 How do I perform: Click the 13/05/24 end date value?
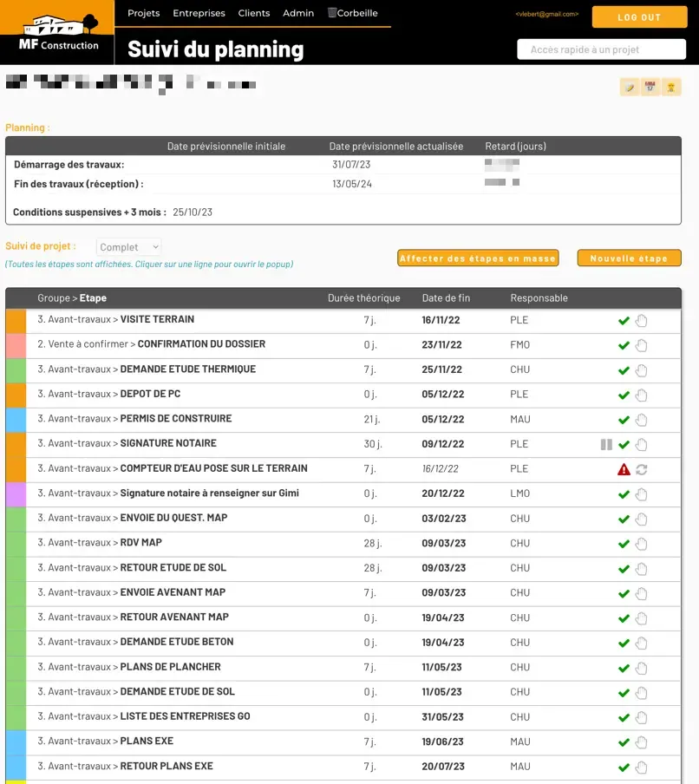click(x=352, y=184)
